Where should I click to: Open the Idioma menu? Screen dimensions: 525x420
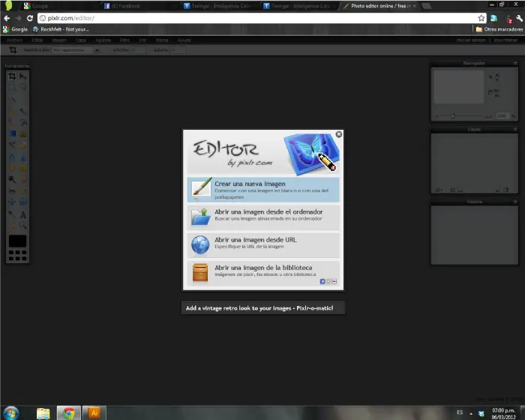(x=162, y=40)
